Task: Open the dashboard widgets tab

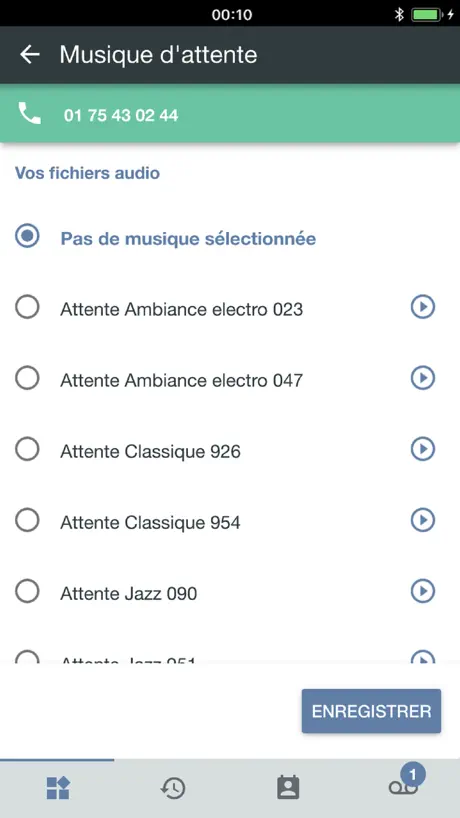Action: click(58, 788)
